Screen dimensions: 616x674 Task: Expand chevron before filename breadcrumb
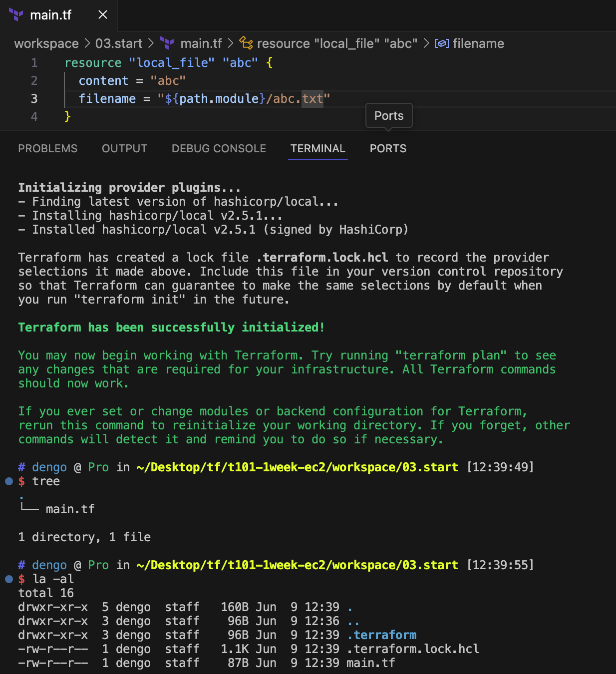tap(426, 43)
